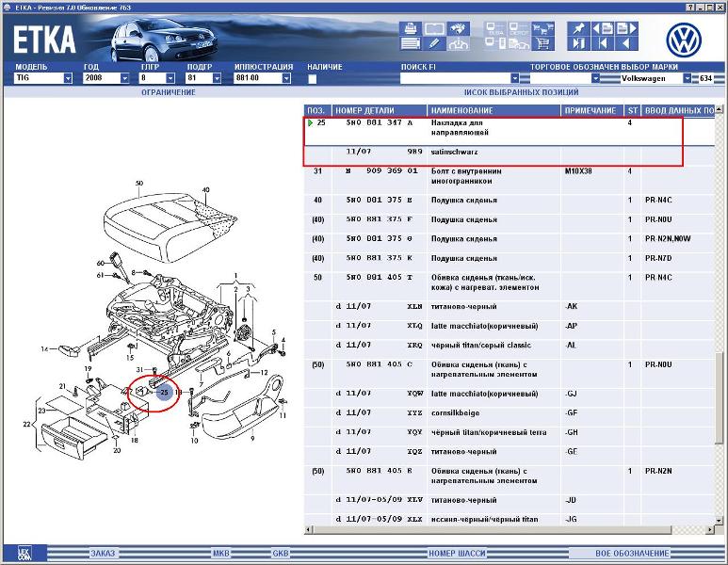Click the НАИМЕНОВАНИЕ column header
Image resolution: width=728 pixels, height=565 pixels.
point(493,110)
